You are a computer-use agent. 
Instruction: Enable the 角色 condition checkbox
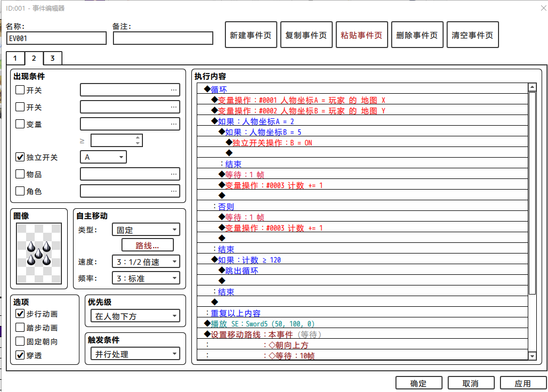click(x=20, y=191)
